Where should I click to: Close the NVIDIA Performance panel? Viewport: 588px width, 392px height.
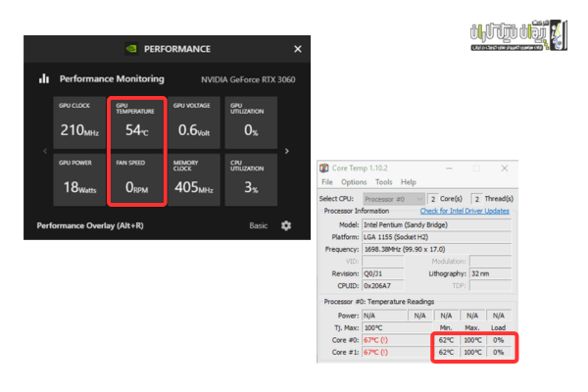click(x=298, y=48)
